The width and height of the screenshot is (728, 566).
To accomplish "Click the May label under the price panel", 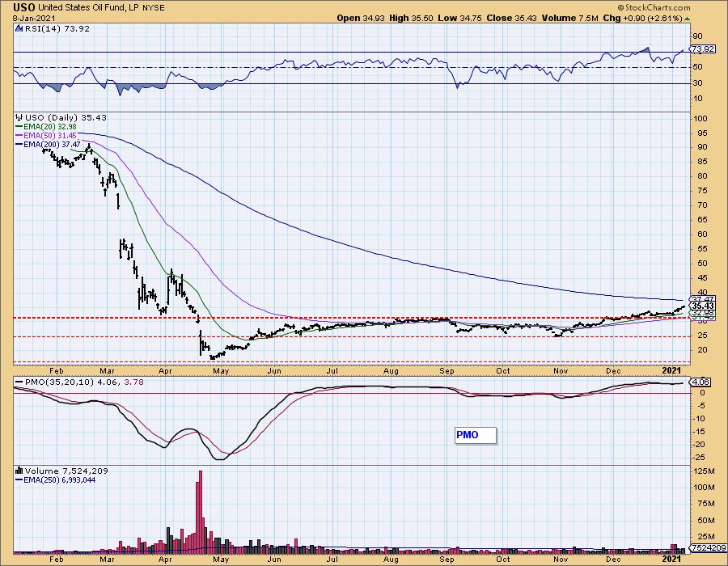I will tap(221, 370).
